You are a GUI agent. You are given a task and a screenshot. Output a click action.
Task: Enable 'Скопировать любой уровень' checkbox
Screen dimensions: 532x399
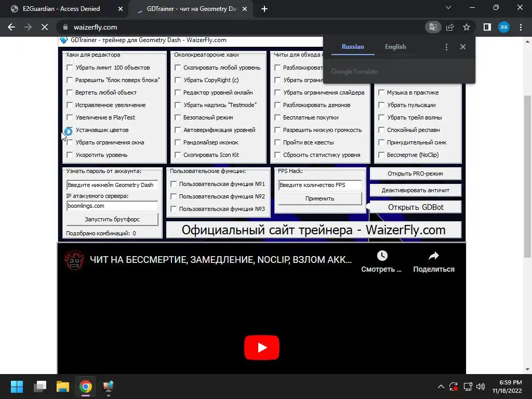pos(178,68)
